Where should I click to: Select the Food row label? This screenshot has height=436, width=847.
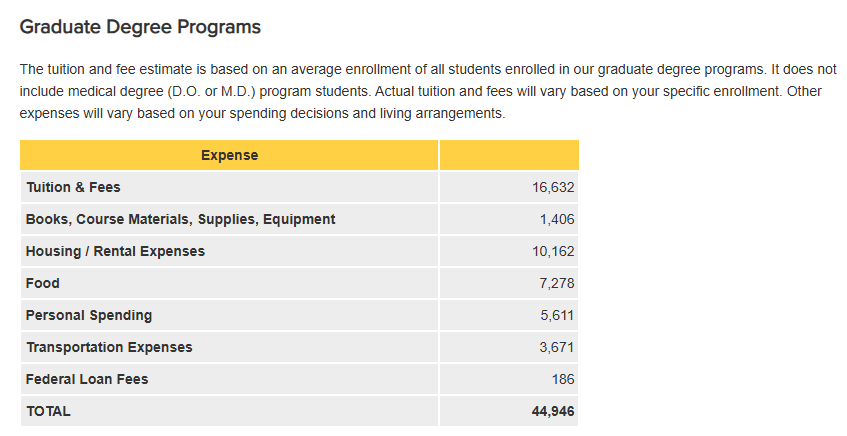43,283
